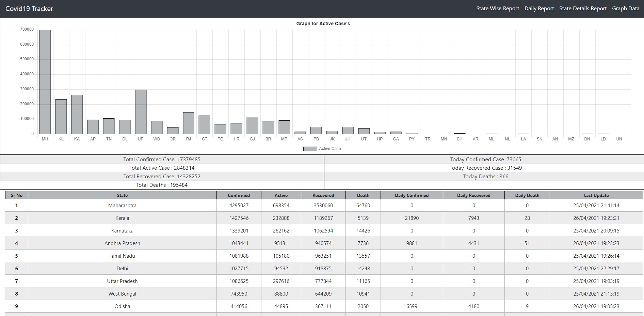Select the Maharashtra row in the table
This screenshot has height=316, width=644.
pos(122,206)
